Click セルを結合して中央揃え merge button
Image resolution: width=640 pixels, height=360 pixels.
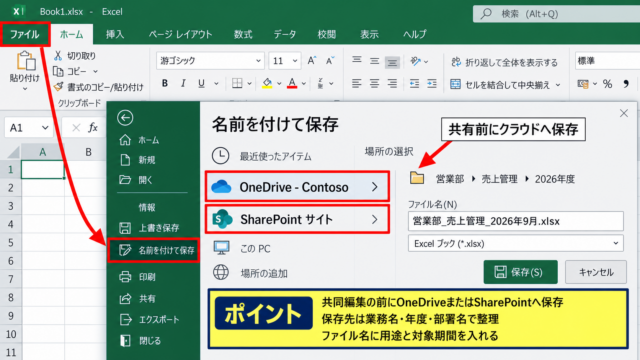500,85
